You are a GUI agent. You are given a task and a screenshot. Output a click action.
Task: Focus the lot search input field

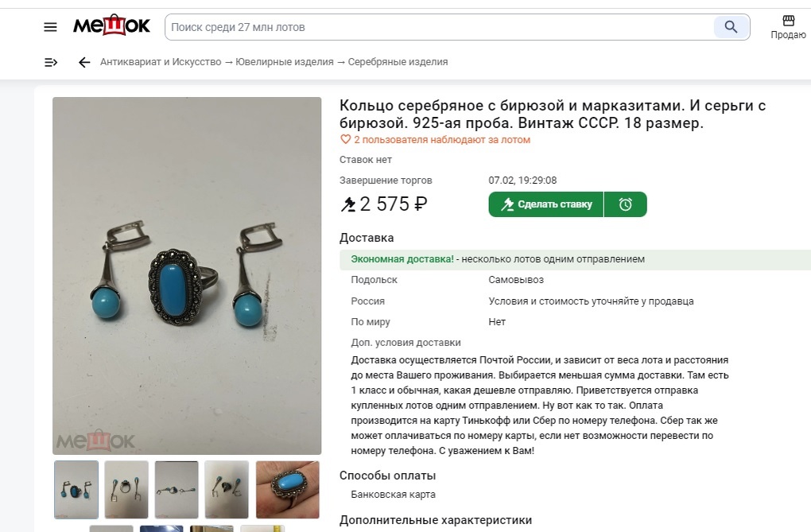[440, 27]
